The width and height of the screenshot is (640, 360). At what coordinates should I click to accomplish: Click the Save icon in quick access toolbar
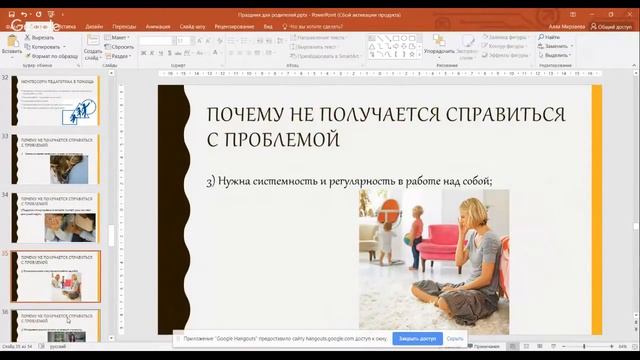11,14
